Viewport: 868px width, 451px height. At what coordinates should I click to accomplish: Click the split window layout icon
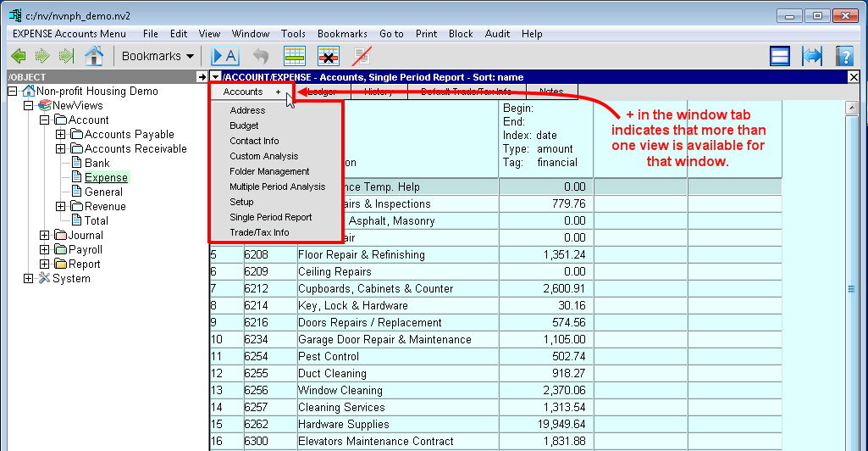(780, 56)
